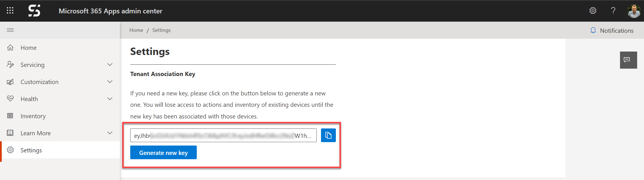Image resolution: width=644 pixels, height=180 pixels.
Task: Open the feedback panel on the right edge
Action: (628, 60)
